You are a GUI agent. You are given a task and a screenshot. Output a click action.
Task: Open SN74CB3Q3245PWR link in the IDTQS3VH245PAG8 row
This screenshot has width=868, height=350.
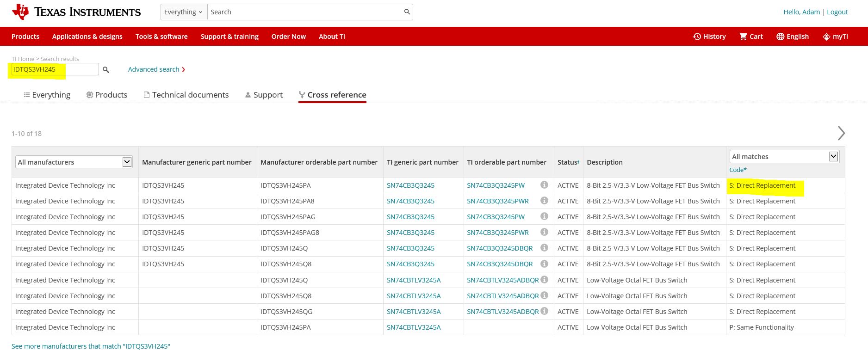pos(498,233)
